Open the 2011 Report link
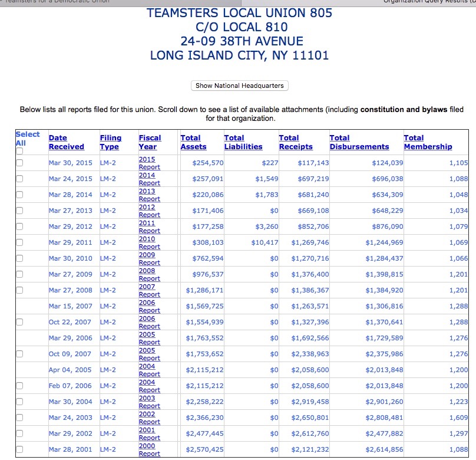The width and height of the screenshot is (476, 460). tap(150, 226)
